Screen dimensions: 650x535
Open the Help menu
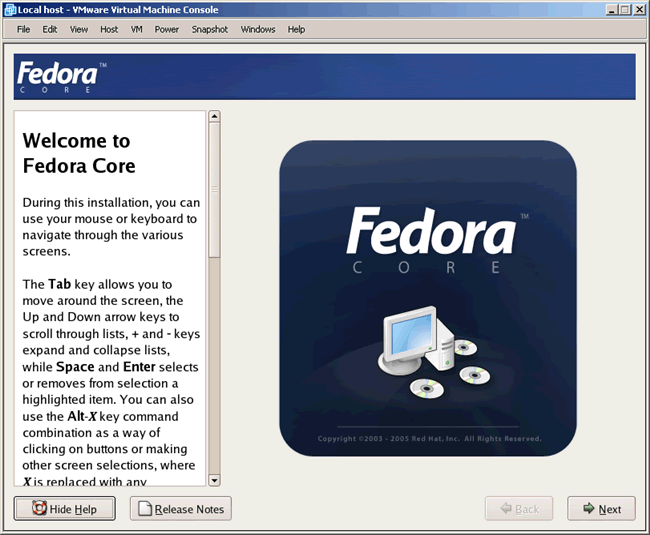pos(297,29)
